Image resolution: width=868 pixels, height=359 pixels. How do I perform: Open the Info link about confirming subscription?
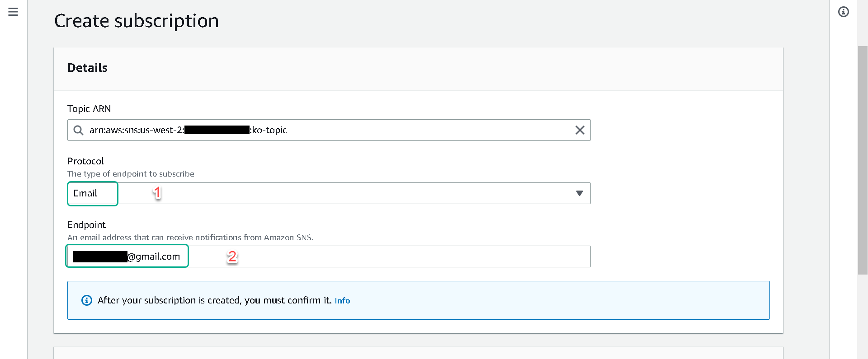tap(342, 301)
